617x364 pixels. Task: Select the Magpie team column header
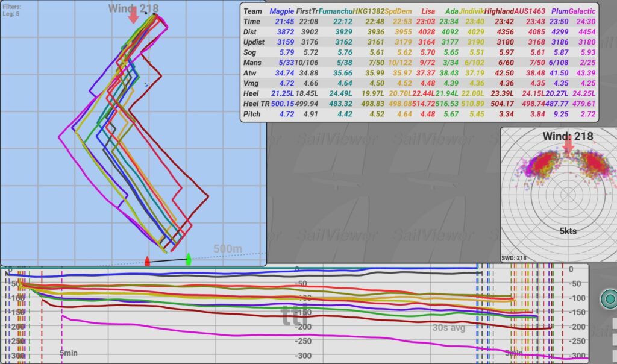pyautogui.click(x=282, y=11)
